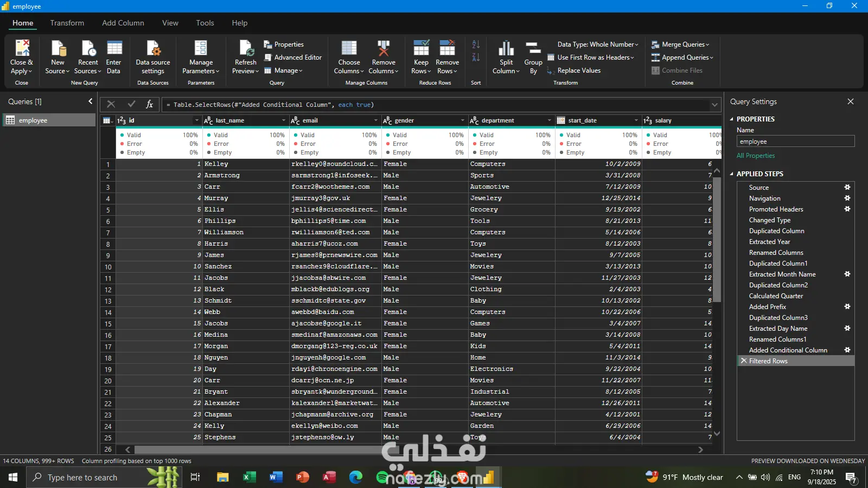Launch the Advanced Editor
868x488 pixels.
point(293,57)
